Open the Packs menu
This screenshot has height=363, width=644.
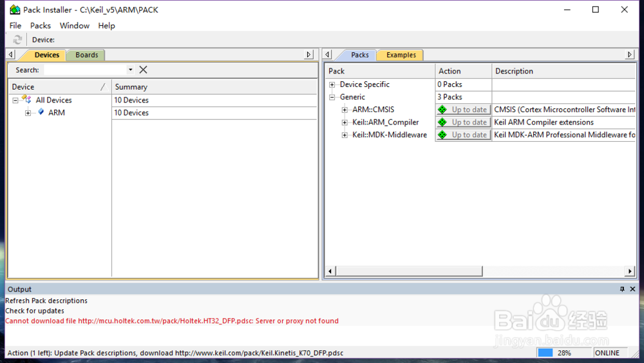pos(40,26)
